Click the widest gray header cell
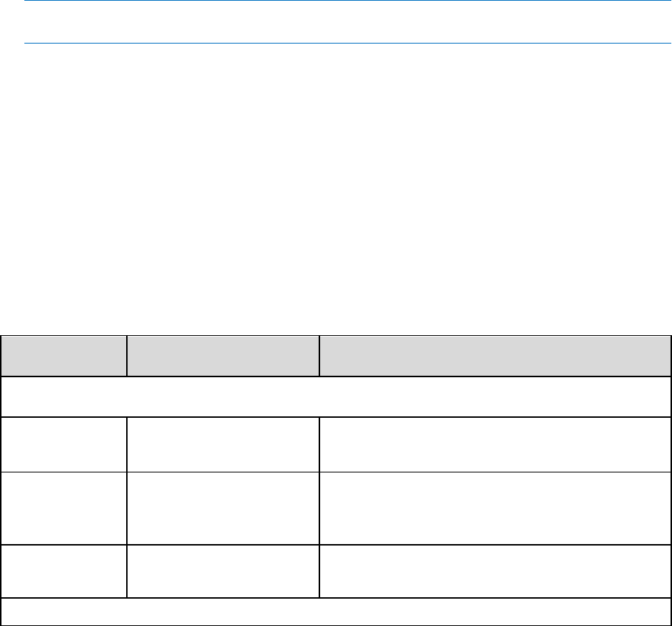Screen dimensions: 672x626 tap(495, 356)
